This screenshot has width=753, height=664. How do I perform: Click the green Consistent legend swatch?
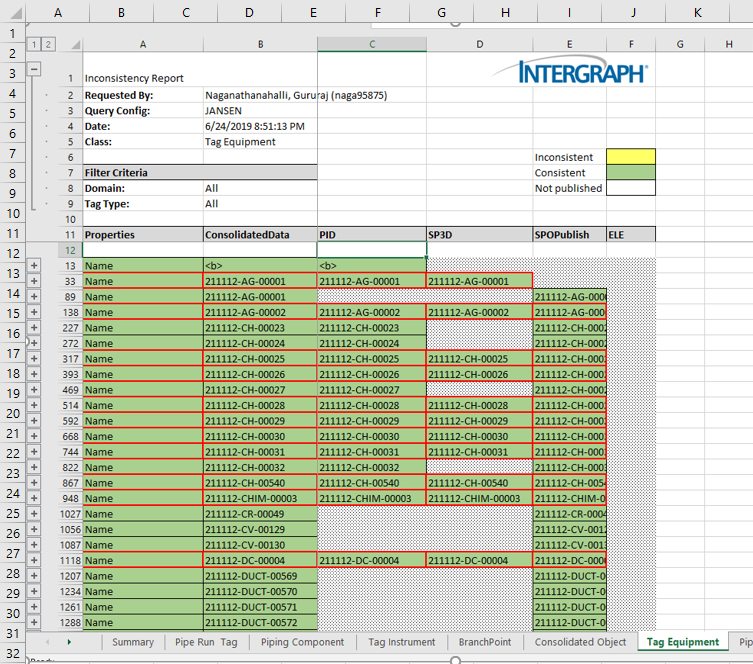pos(631,172)
